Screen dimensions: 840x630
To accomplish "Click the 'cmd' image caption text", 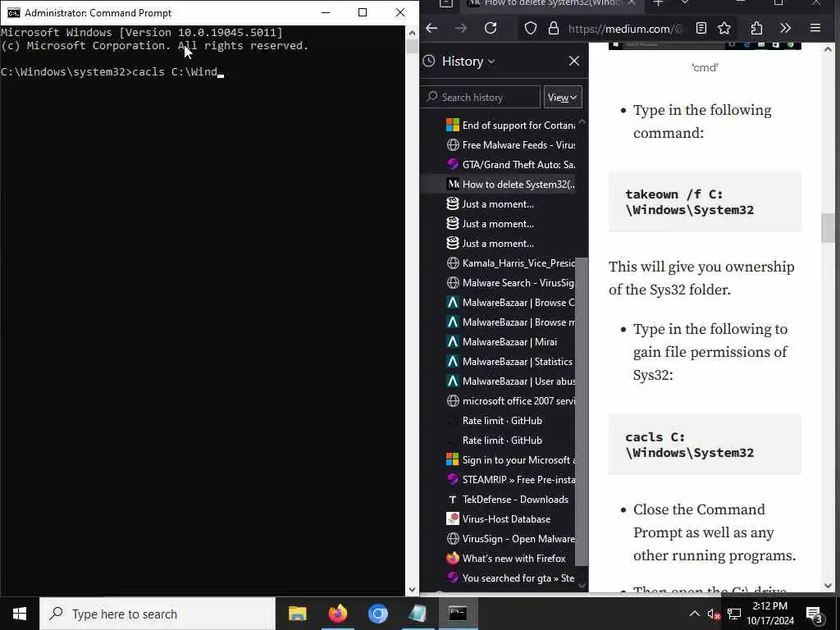I will pos(705,67).
